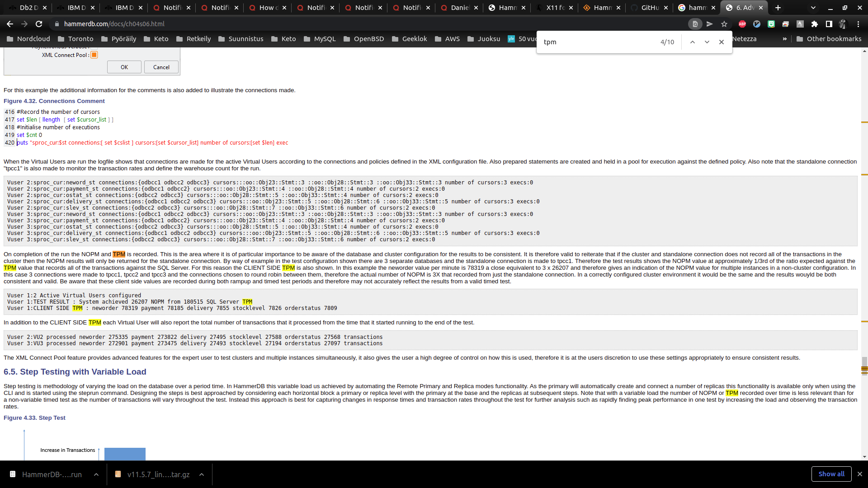Click Show all downloads
Screen dimensions: 868x488
click(831, 474)
